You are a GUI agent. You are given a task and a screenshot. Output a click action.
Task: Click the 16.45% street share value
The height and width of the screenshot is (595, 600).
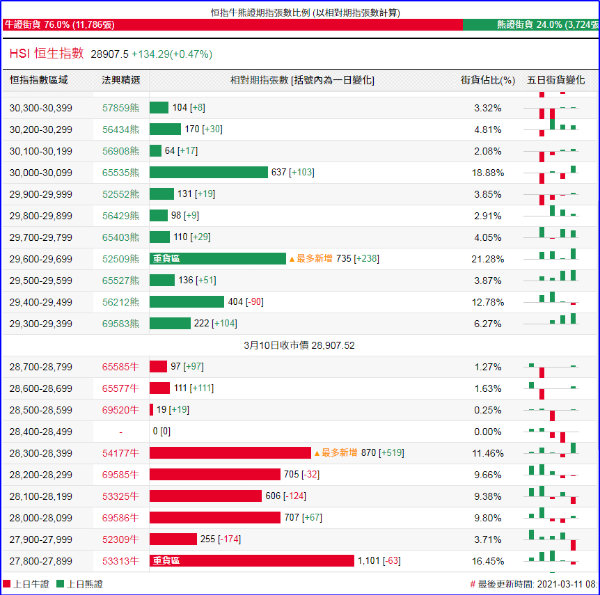click(488, 561)
